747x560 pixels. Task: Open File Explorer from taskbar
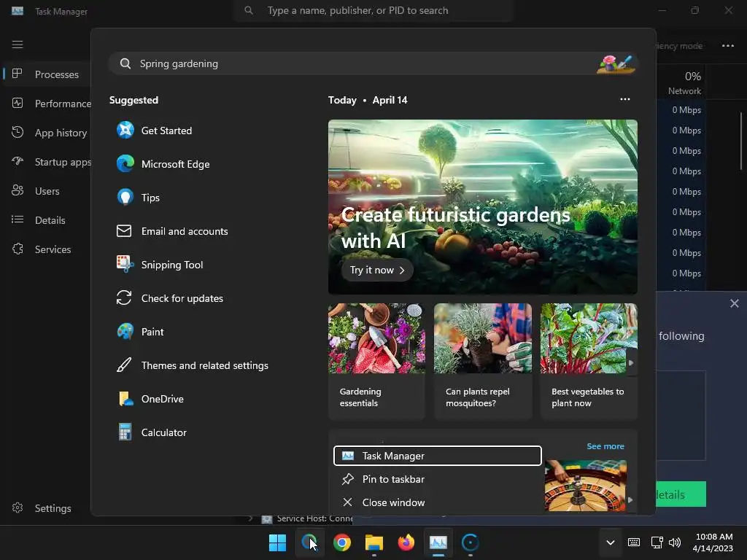pos(374,542)
